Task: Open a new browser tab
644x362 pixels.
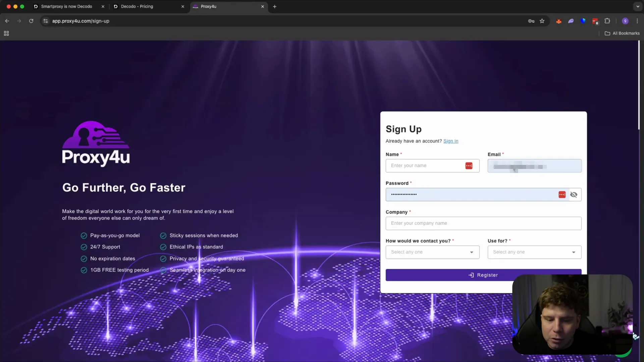Action: coord(275,6)
